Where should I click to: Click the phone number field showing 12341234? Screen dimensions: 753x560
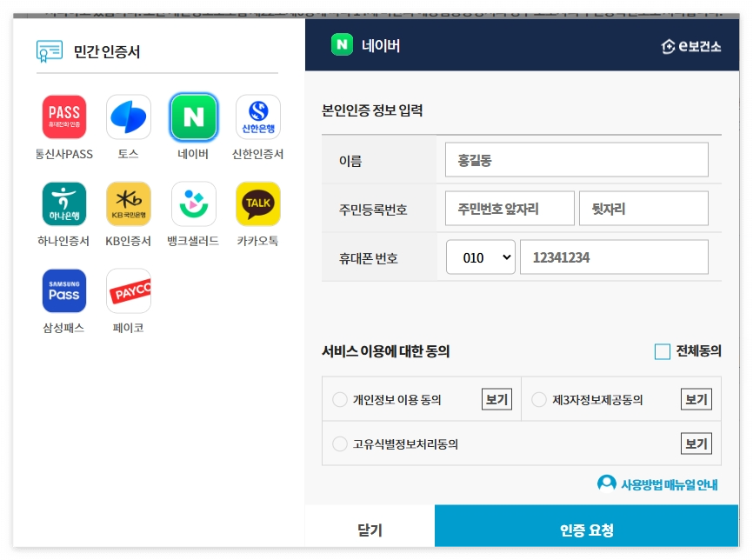614,257
